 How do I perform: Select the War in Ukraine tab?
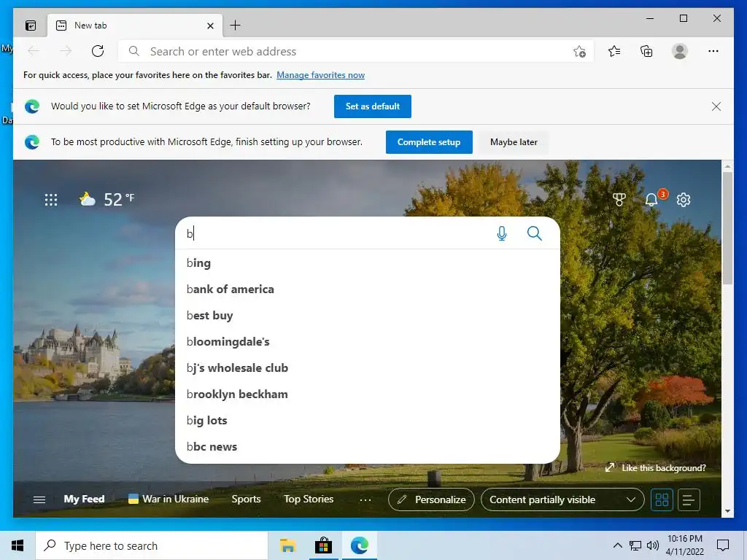169,499
